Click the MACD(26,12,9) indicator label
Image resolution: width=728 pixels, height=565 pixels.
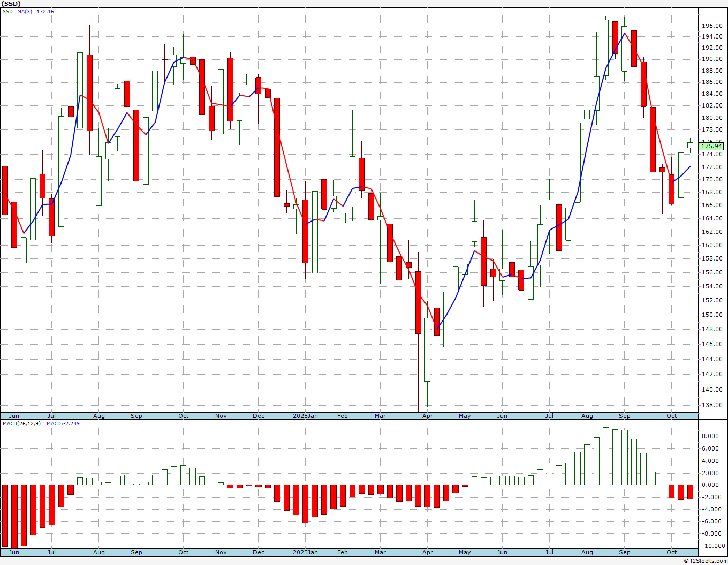(x=21, y=424)
